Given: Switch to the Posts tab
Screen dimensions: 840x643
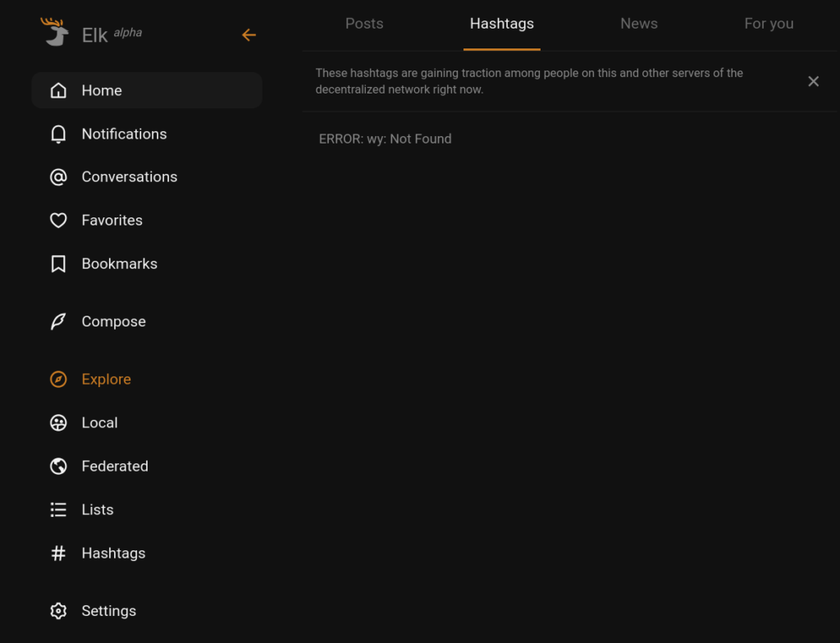Looking at the screenshot, I should click(364, 24).
